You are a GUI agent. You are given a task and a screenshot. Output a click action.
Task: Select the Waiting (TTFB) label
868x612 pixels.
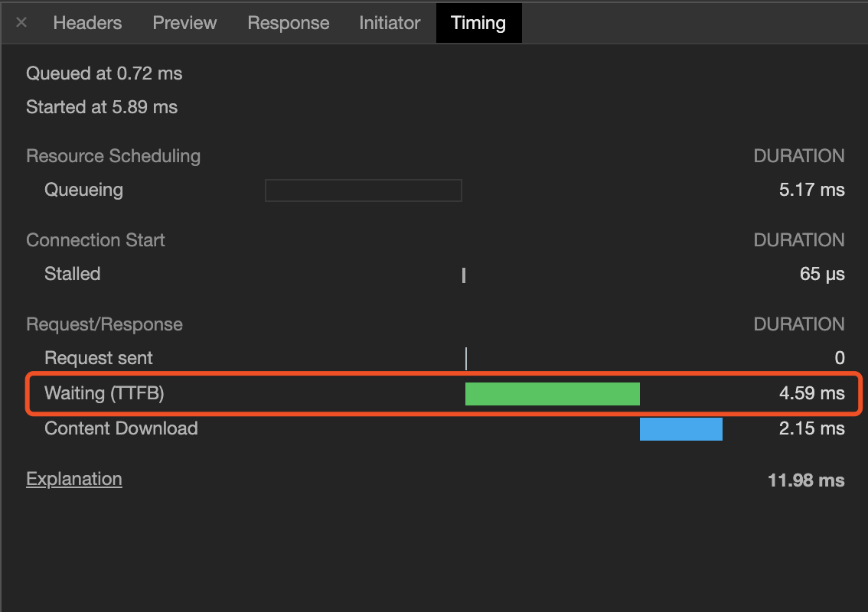pos(105,393)
